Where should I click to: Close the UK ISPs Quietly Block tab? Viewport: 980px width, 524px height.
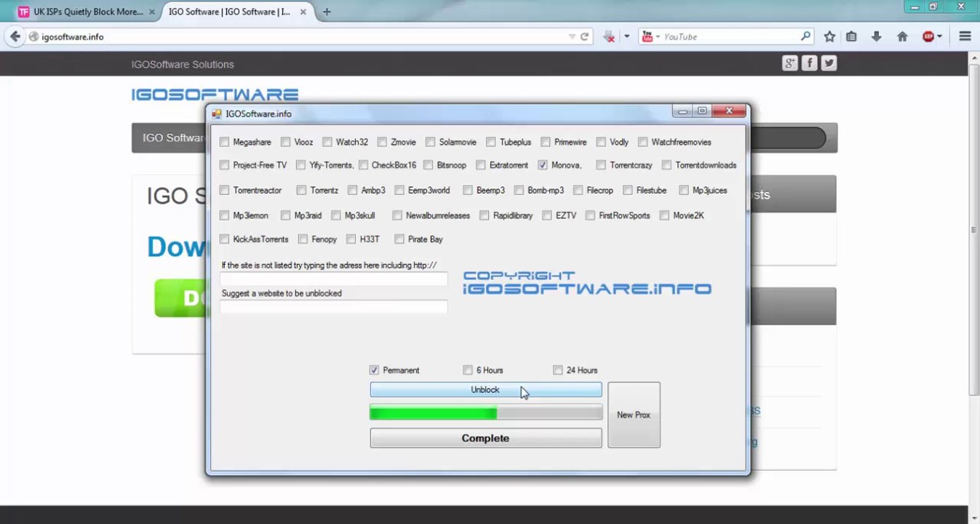pos(151,12)
